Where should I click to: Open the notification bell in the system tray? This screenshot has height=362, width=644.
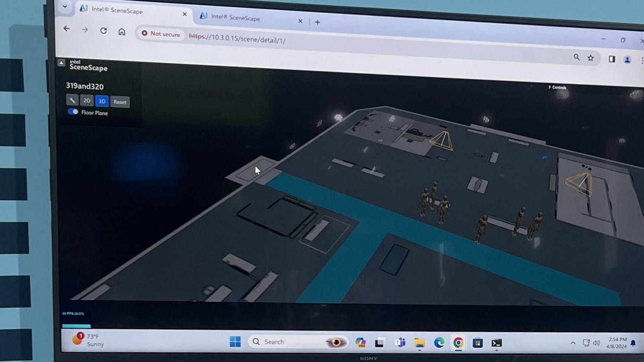(633, 343)
